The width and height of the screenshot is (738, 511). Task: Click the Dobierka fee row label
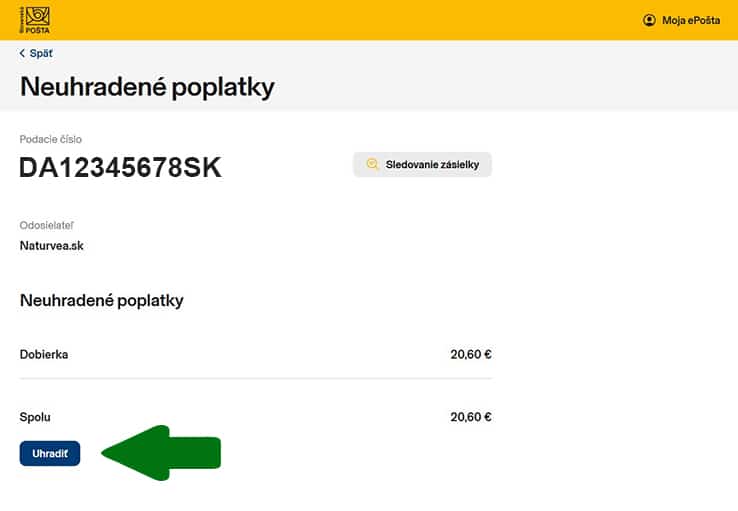pyautogui.click(x=44, y=354)
